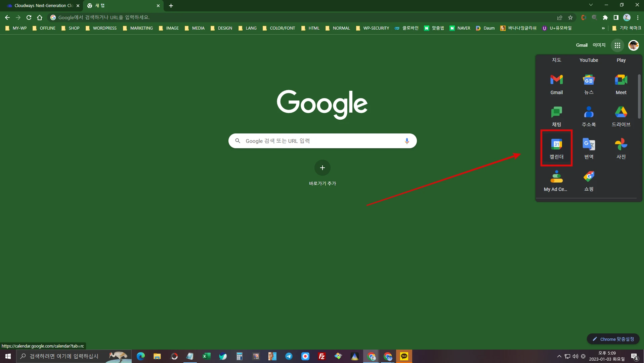Image resolution: width=644 pixels, height=363 pixels.
Task: Click the U+유모바일 bookmark
Action: 557,28
